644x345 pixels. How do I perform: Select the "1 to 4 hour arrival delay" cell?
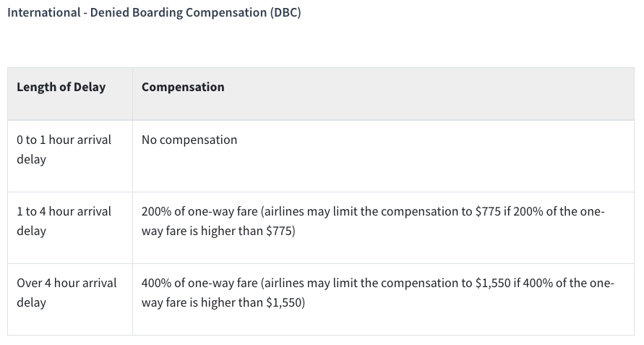64,221
